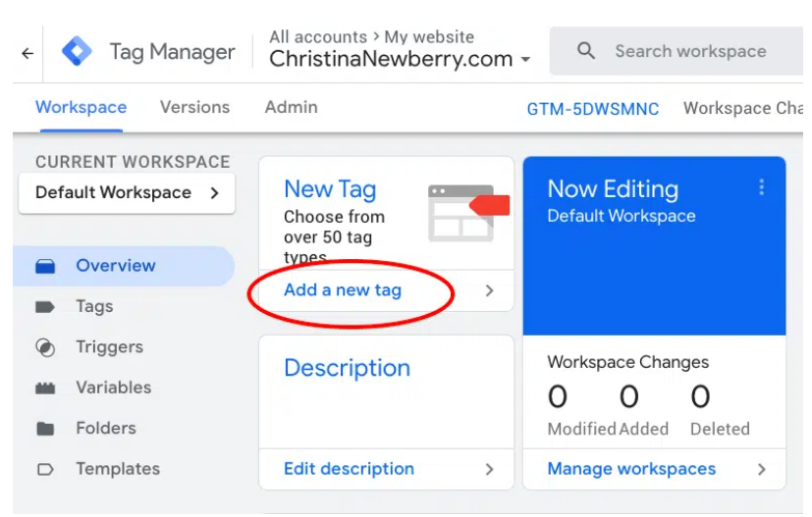Click the Variables brick icon
This screenshot has height=517, width=812.
click(45, 388)
